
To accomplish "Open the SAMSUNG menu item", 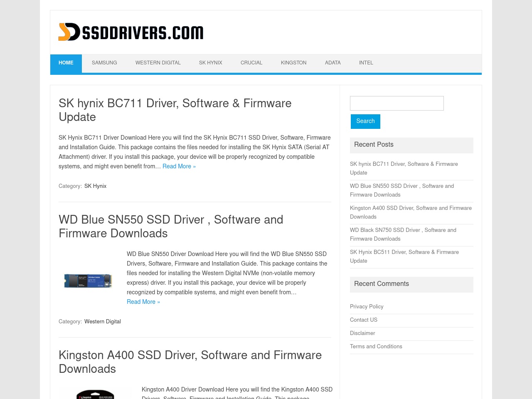I will point(104,63).
